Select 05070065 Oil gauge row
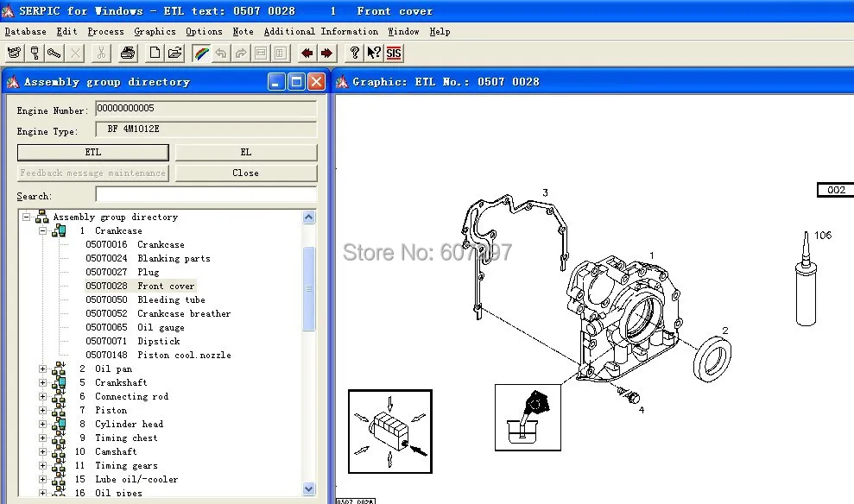 tap(135, 328)
